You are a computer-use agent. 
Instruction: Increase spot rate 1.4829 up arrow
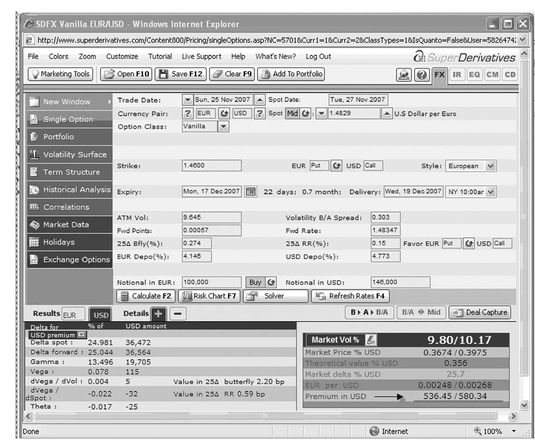(x=386, y=113)
